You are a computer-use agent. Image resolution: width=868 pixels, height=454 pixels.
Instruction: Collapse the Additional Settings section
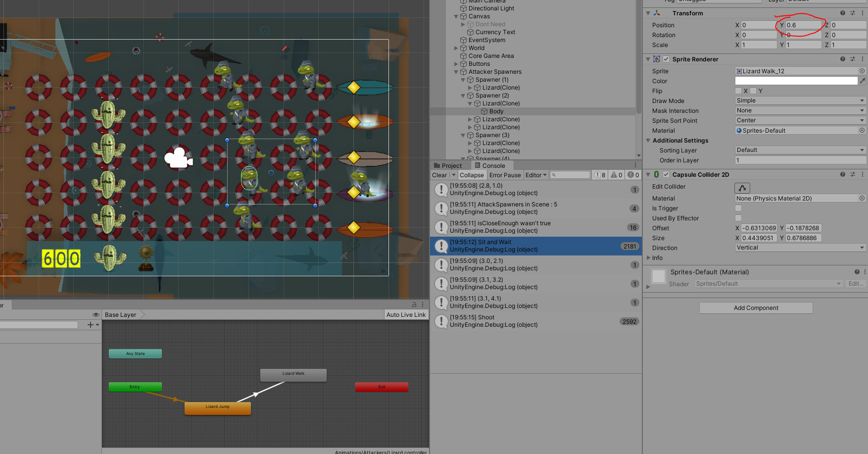tap(648, 141)
